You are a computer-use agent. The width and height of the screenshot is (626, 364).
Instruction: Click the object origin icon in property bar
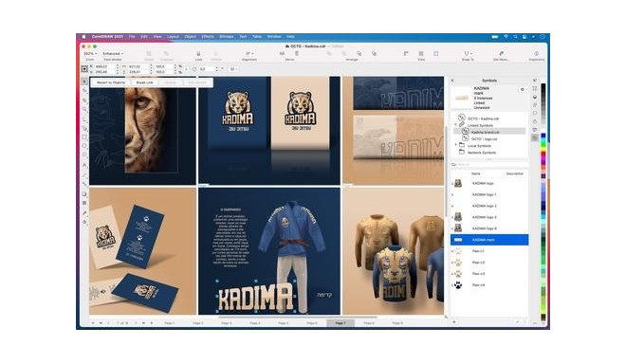point(84,69)
